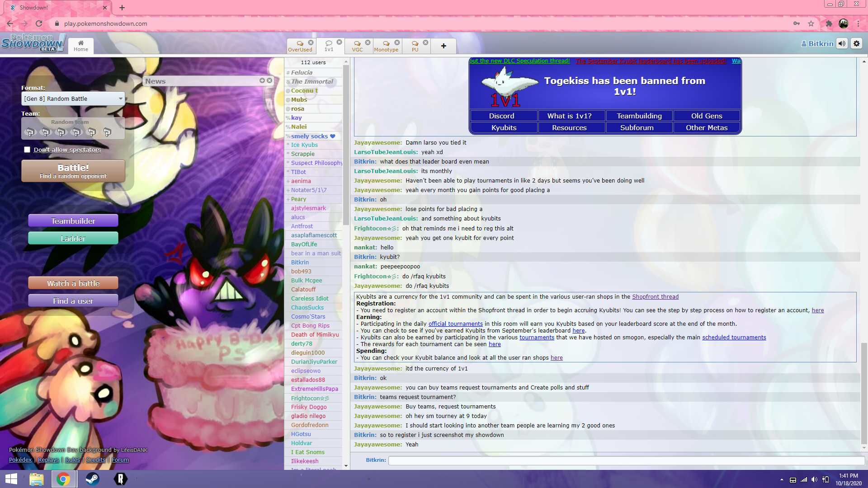Open taskbar volume icon
The height and width of the screenshot is (488, 868).
coord(814,479)
